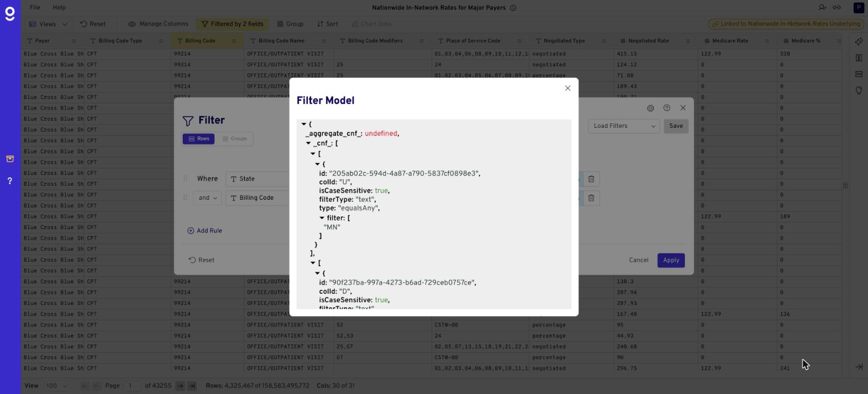Open the rows-per-page View 100 dropdown
This screenshot has height=394, width=868.
click(57, 386)
